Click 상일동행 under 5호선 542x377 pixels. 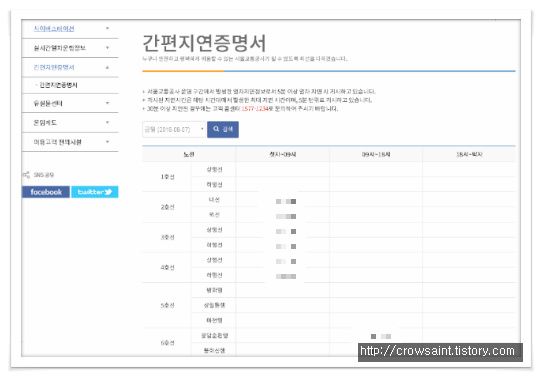pyautogui.click(x=214, y=305)
